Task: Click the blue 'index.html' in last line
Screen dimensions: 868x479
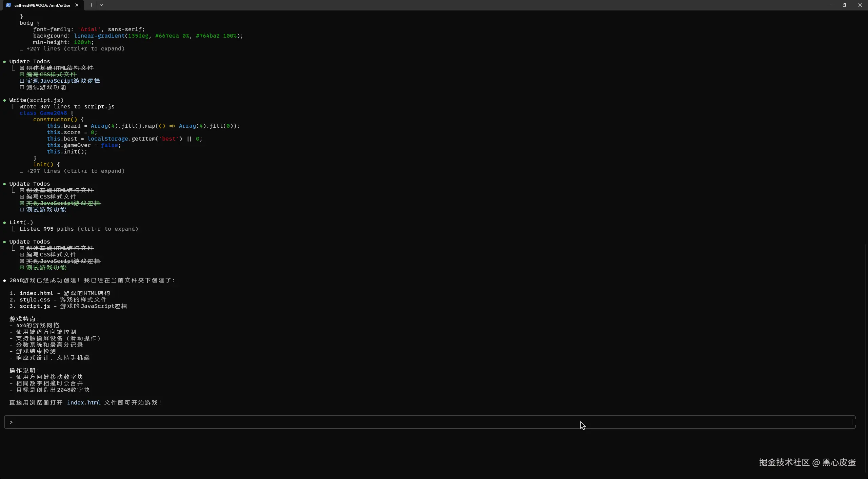Action: click(x=84, y=403)
